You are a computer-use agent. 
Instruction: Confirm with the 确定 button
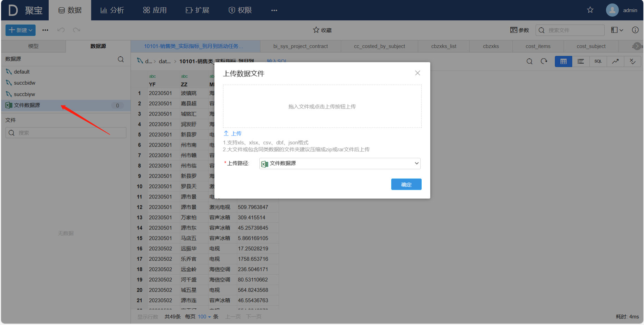[x=406, y=184]
